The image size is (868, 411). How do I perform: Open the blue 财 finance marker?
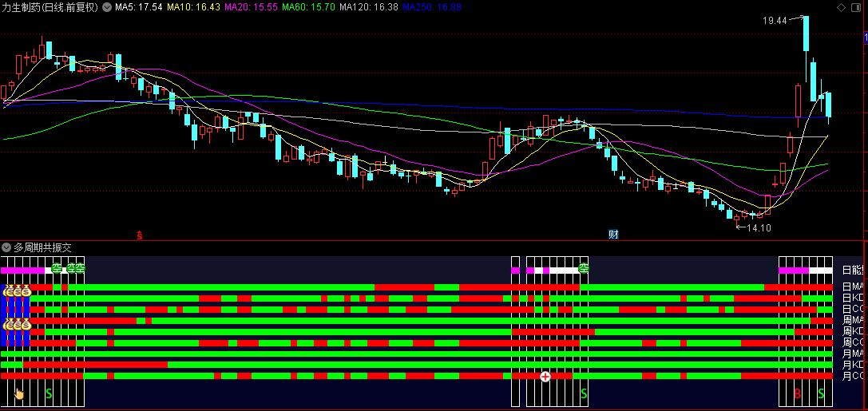pyautogui.click(x=612, y=235)
